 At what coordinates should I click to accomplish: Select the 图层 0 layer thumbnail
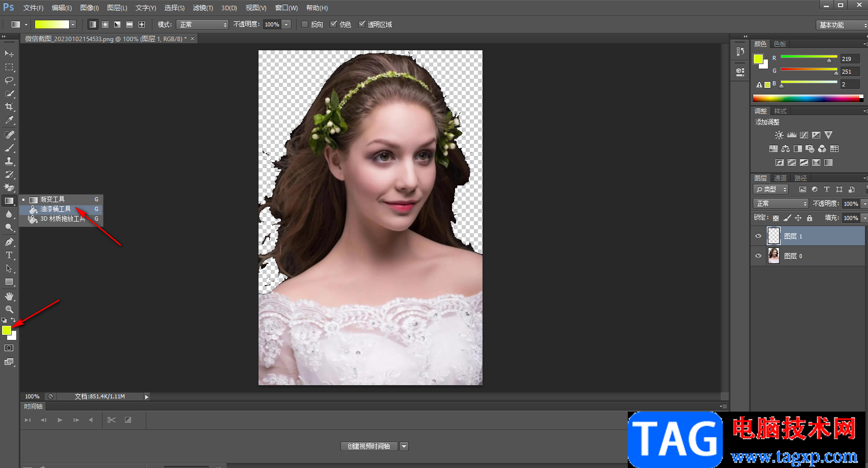click(774, 256)
